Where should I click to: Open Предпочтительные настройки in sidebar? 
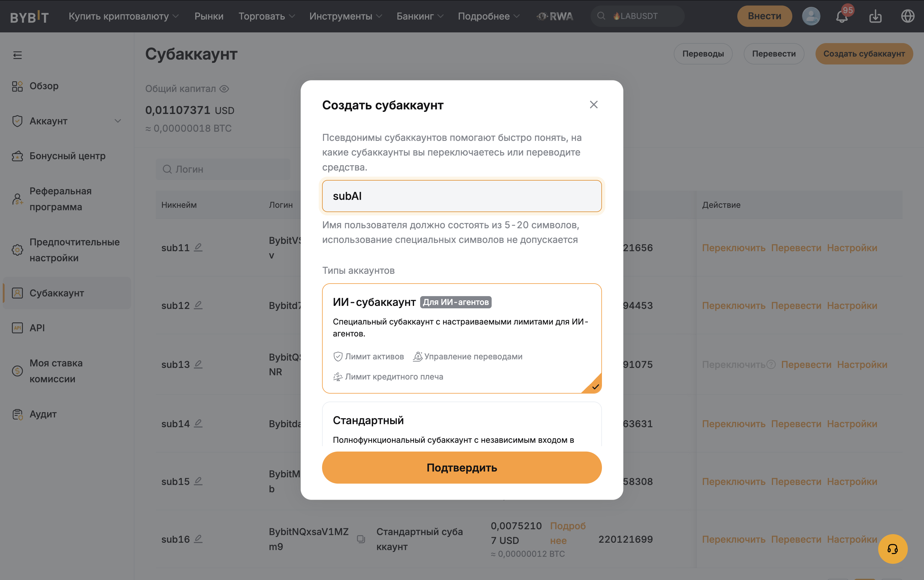(67, 250)
